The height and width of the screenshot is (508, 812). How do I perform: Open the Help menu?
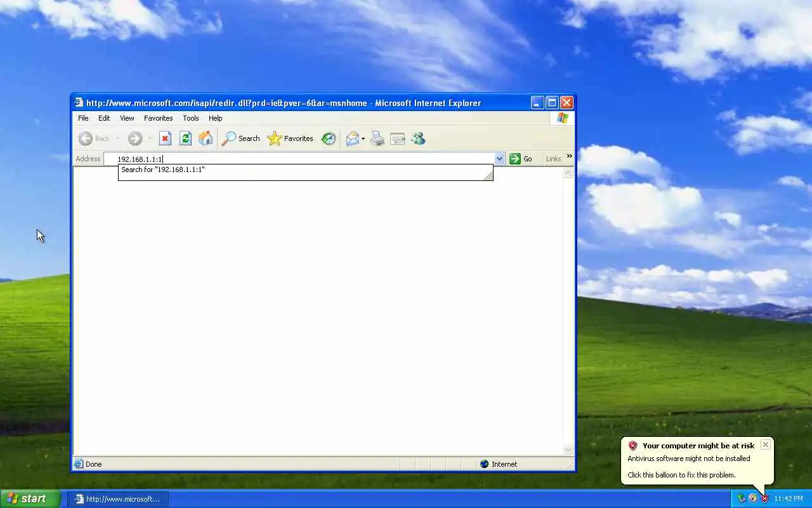pyautogui.click(x=216, y=118)
